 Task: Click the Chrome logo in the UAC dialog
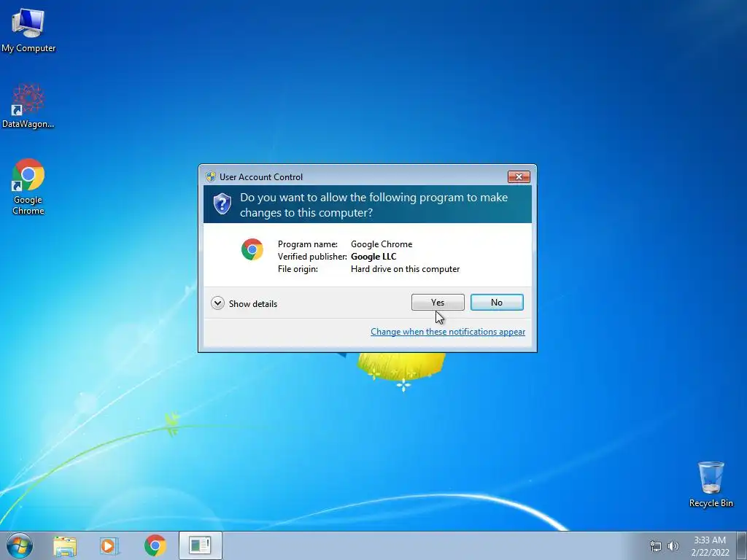[x=252, y=249]
